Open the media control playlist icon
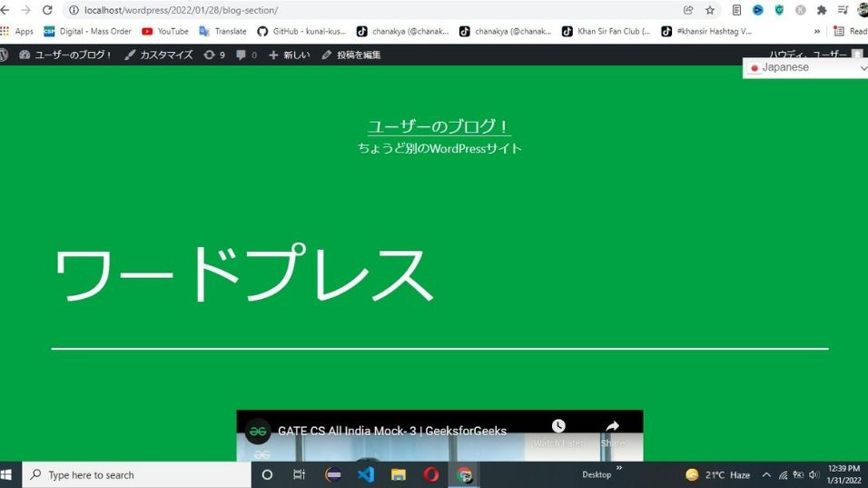The width and height of the screenshot is (868, 488). tap(843, 10)
